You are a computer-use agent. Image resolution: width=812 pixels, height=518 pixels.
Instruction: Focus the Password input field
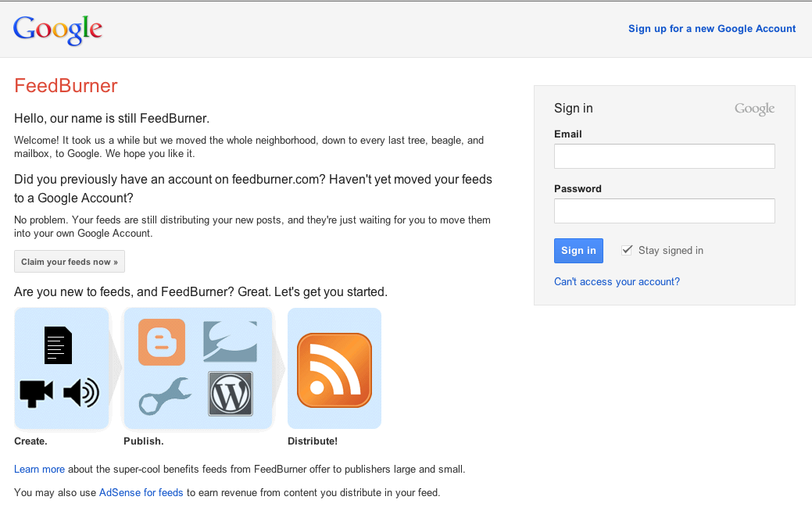664,211
